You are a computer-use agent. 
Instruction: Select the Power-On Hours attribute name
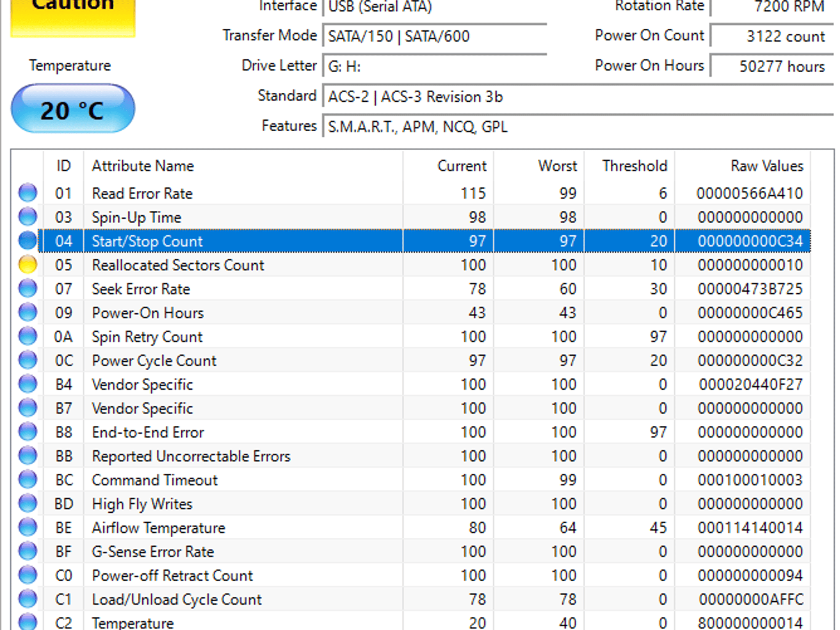(x=148, y=313)
